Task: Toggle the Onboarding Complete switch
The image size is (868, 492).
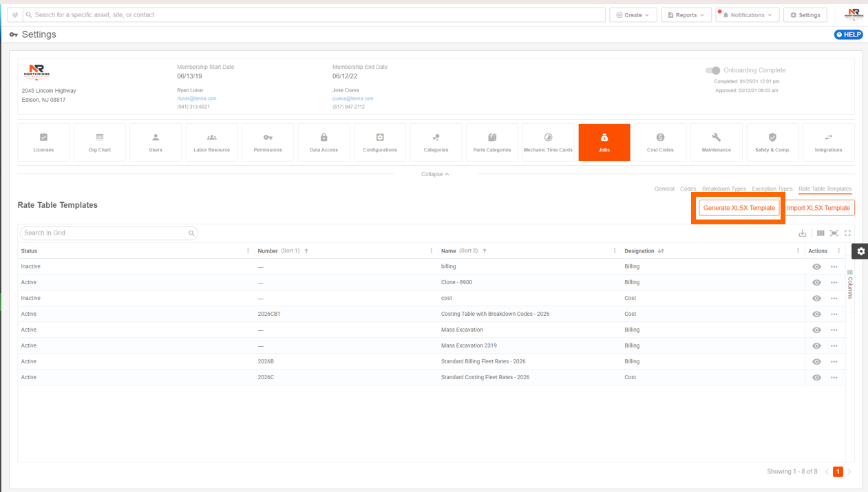Action: pyautogui.click(x=712, y=70)
